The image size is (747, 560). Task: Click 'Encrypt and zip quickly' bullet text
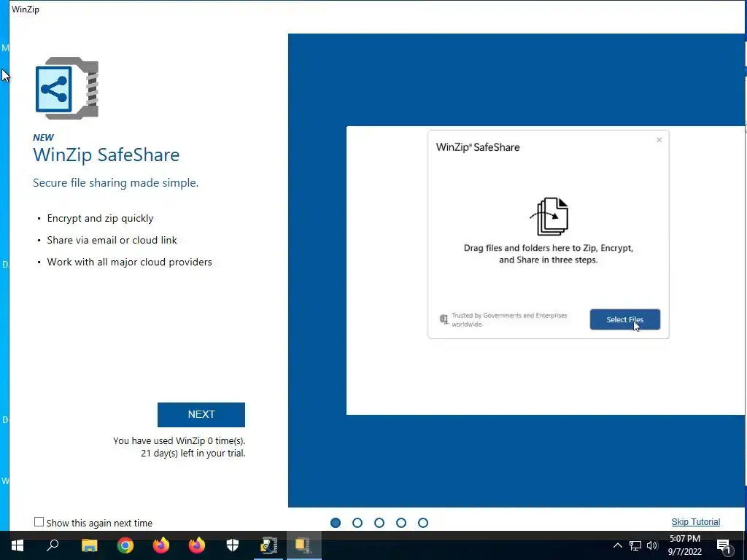click(x=100, y=219)
